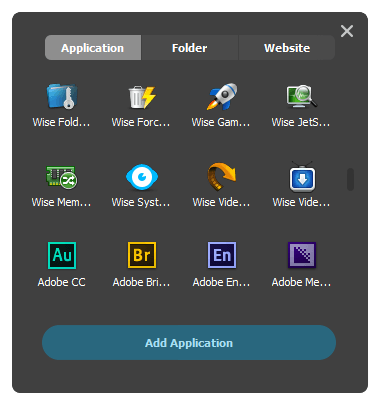Select the Adobe Media Encoder icon
Screen dimensions: 380x405
302,255
